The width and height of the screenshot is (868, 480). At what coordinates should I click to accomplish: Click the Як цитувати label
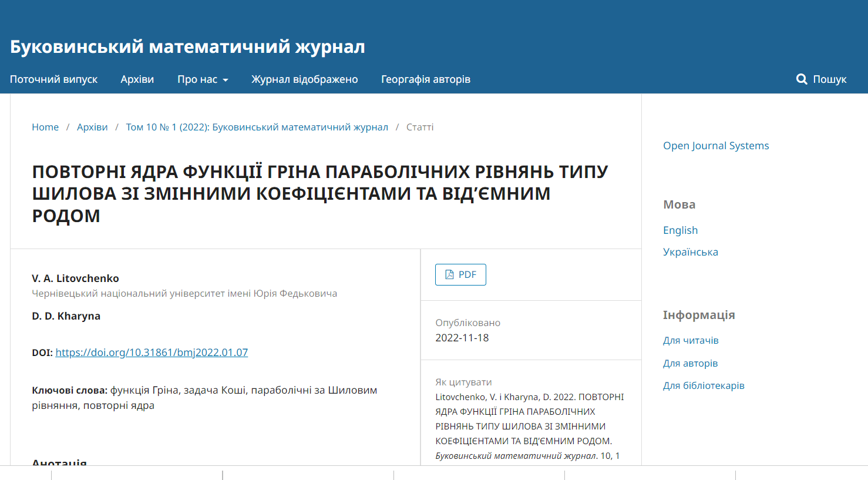(x=463, y=382)
